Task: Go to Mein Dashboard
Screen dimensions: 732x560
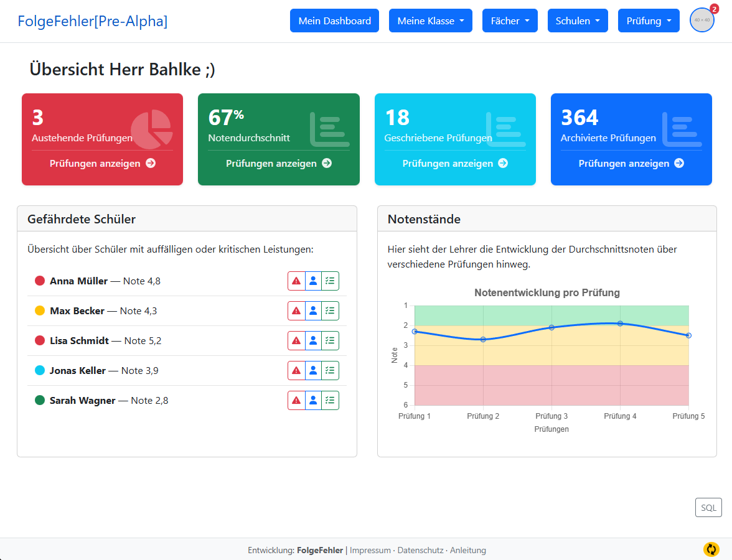Action: [334, 21]
